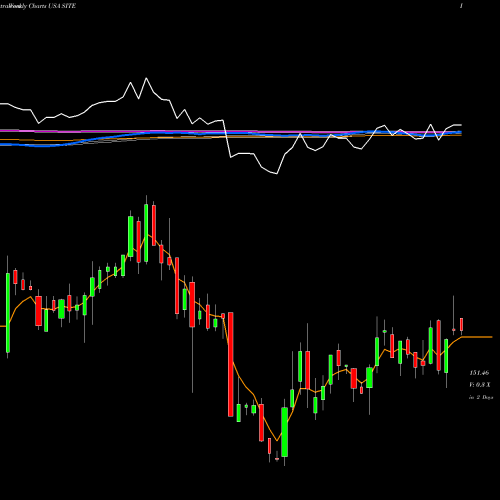Click the 151.46 price value
Screen dimensions: 500x500
coord(479,373)
